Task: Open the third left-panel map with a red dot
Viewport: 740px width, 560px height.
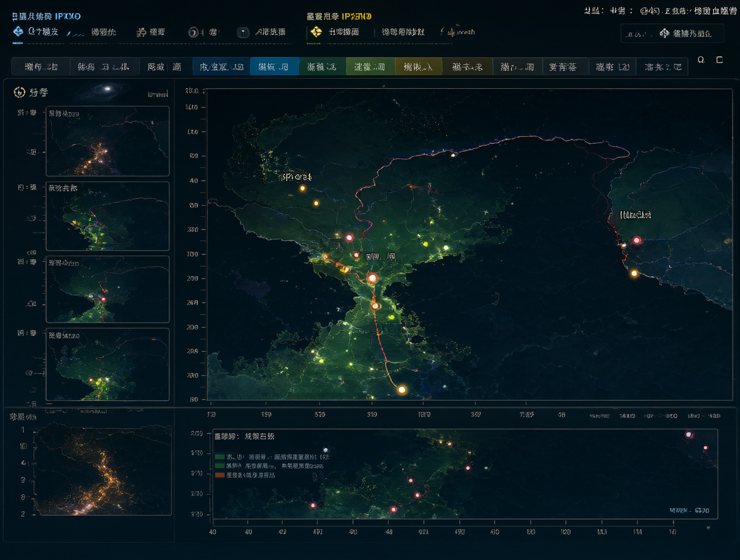Action: pos(107,289)
